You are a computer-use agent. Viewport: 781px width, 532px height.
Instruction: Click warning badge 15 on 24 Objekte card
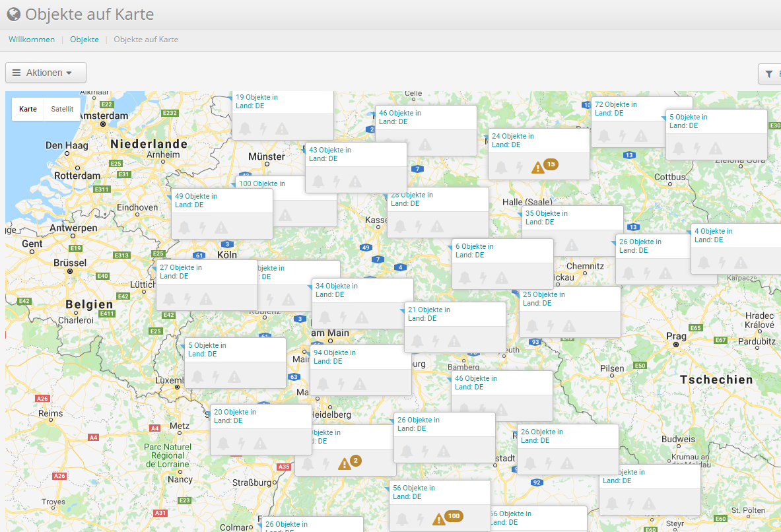(551, 164)
